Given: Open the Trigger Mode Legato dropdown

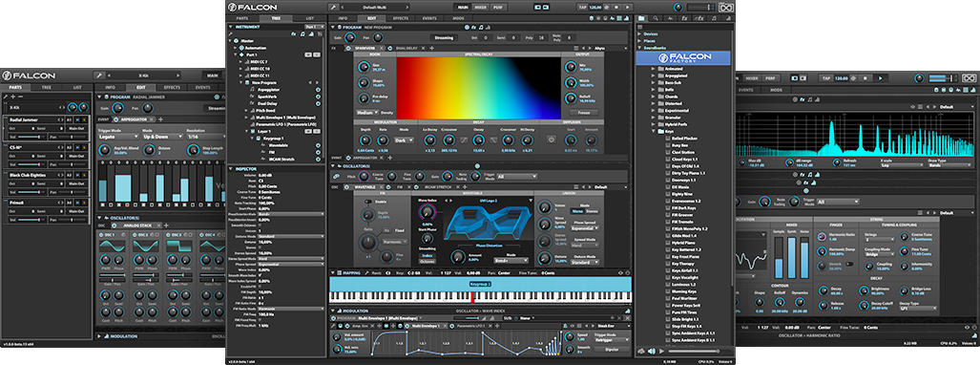Looking at the screenshot, I should point(117,136).
